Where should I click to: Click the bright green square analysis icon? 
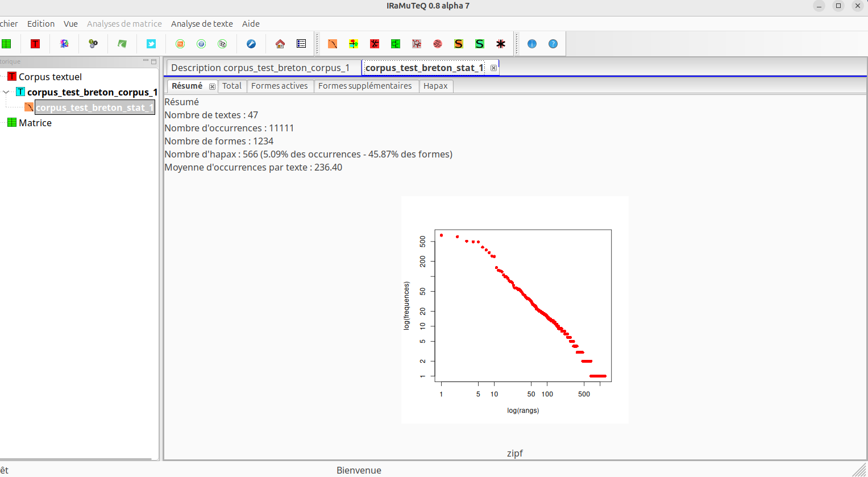(x=396, y=44)
